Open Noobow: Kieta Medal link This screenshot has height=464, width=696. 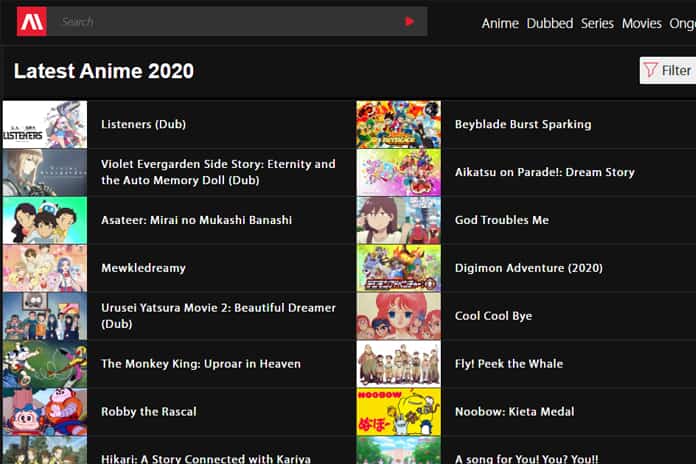pos(514,412)
